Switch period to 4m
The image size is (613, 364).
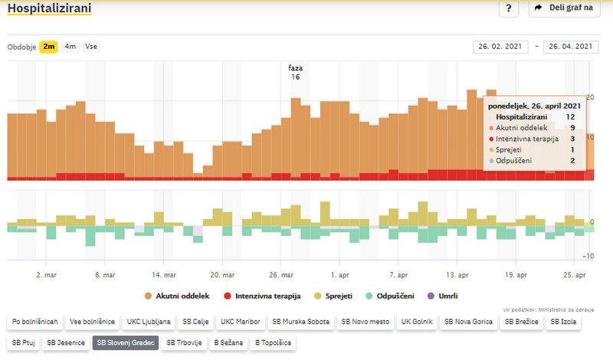point(70,47)
